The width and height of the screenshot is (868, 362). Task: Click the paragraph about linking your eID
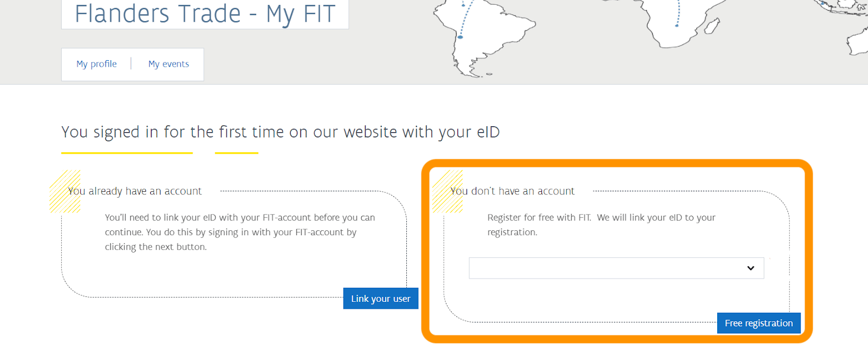(240, 232)
